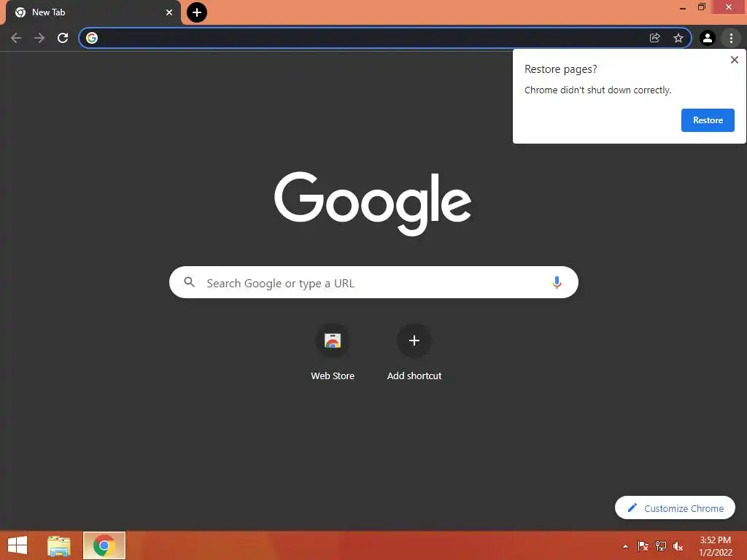Click the Google logo
Image resolution: width=747 pixels, height=560 pixels.
pos(373,203)
